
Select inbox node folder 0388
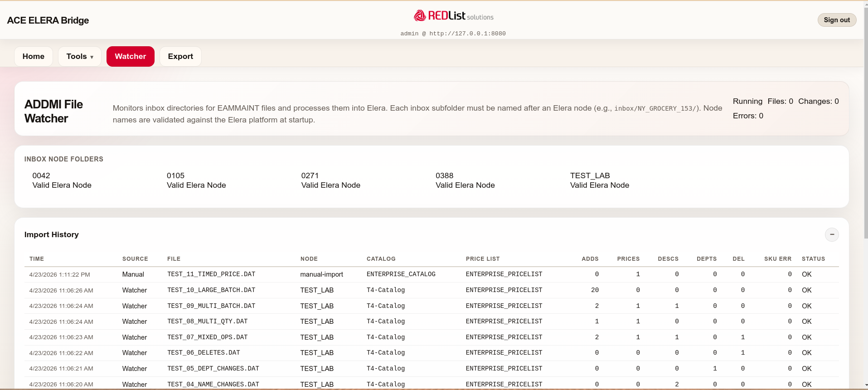click(465, 180)
